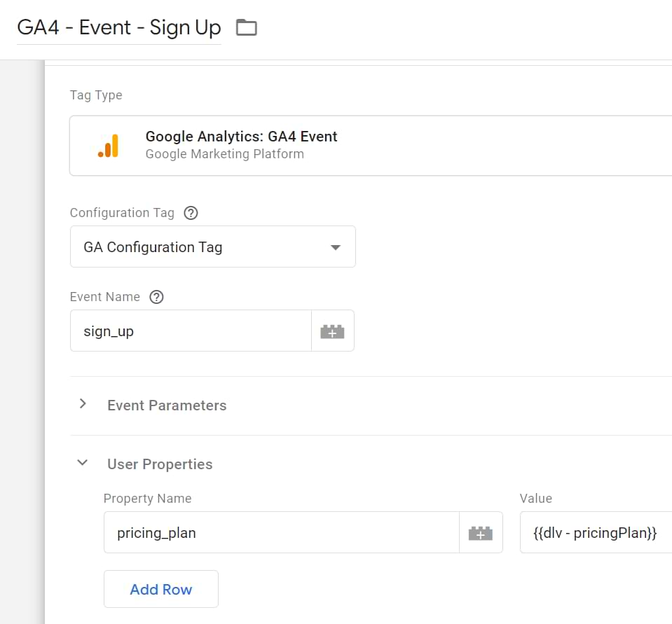This screenshot has width=672, height=624.
Task: Click the Google Marketing Platform subtitle
Action: point(224,154)
